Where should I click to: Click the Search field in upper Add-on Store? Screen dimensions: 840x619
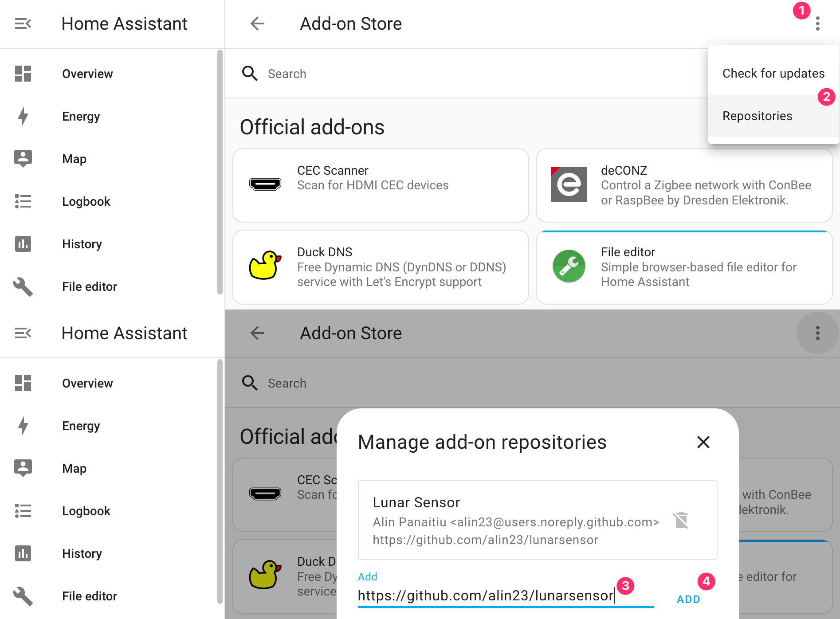click(x=466, y=74)
